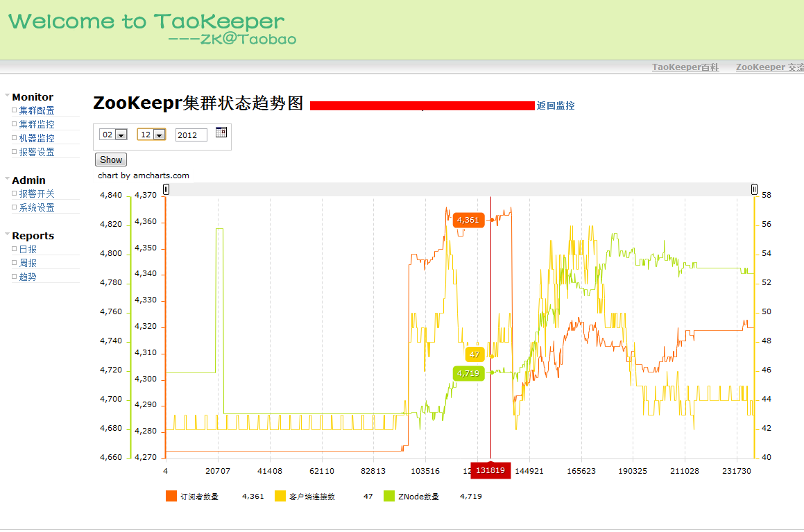The image size is (804, 532).
Task: Open 周报 weekly report
Action: 28,263
